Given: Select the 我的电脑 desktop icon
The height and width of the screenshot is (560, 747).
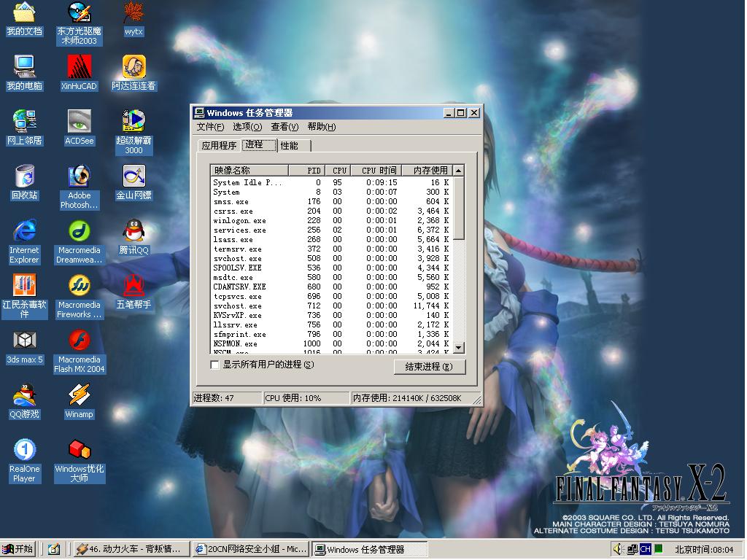Looking at the screenshot, I should [x=24, y=74].
